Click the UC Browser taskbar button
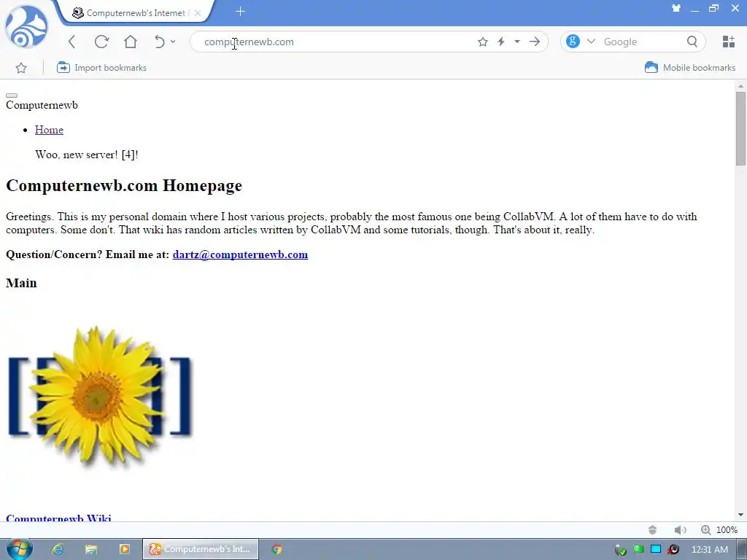 click(x=201, y=549)
